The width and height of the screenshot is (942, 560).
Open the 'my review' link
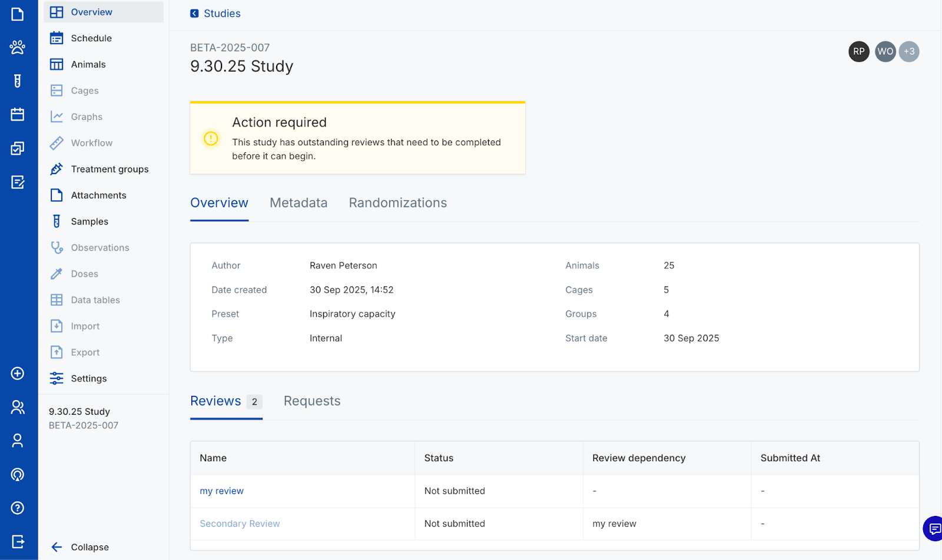tap(221, 491)
